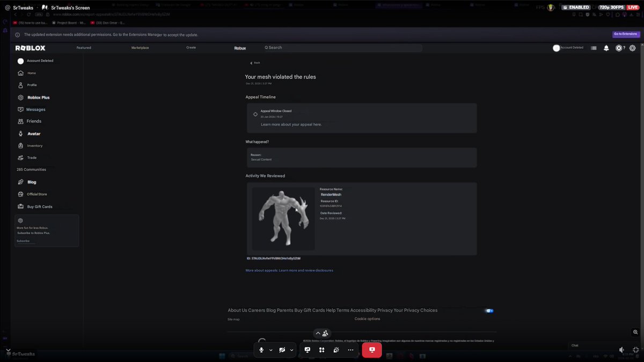Open Friends from the sidebar
The height and width of the screenshot is (362, 644).
pyautogui.click(x=29, y=121)
